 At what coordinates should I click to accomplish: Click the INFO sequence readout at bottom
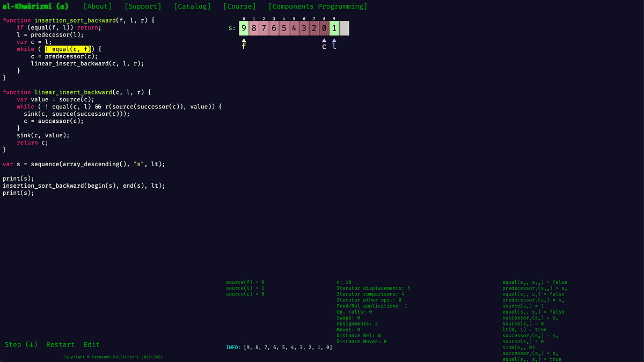point(279,348)
